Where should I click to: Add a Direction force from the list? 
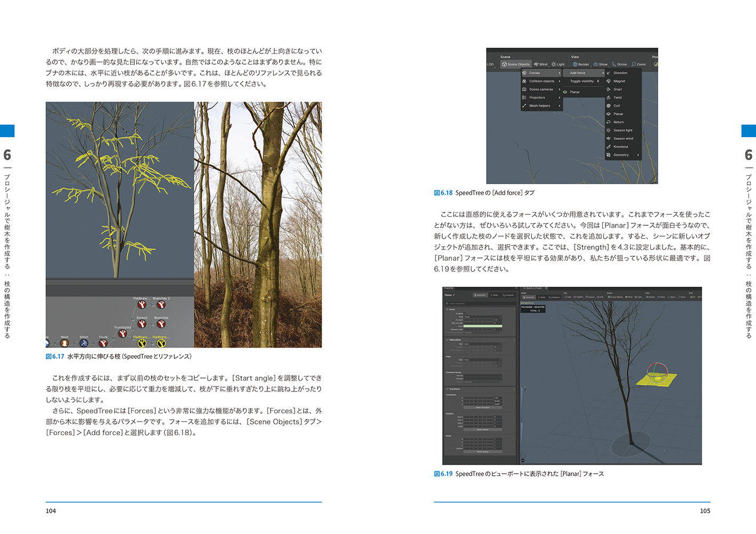pyautogui.click(x=623, y=73)
